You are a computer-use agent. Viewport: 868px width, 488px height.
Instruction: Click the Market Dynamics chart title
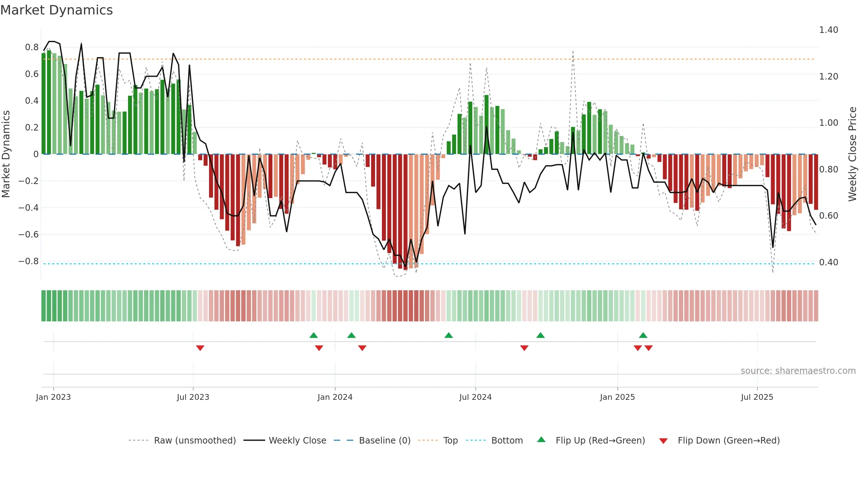[x=56, y=10]
